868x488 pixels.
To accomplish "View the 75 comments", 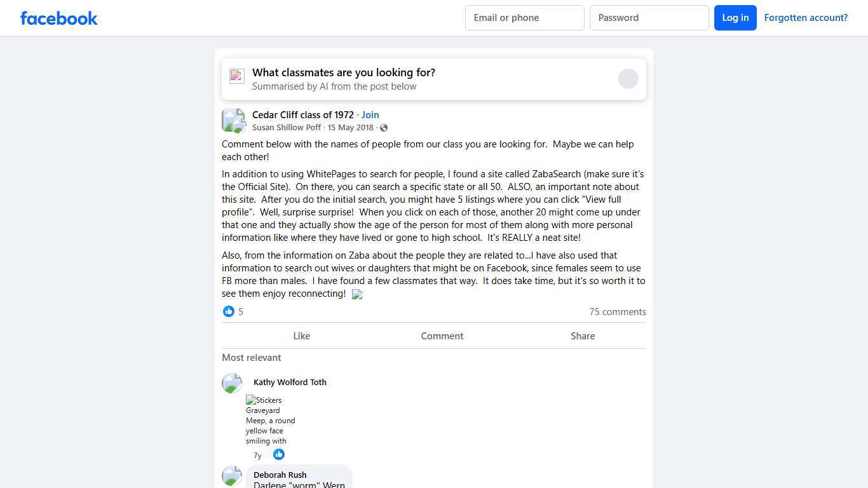I will coord(617,312).
